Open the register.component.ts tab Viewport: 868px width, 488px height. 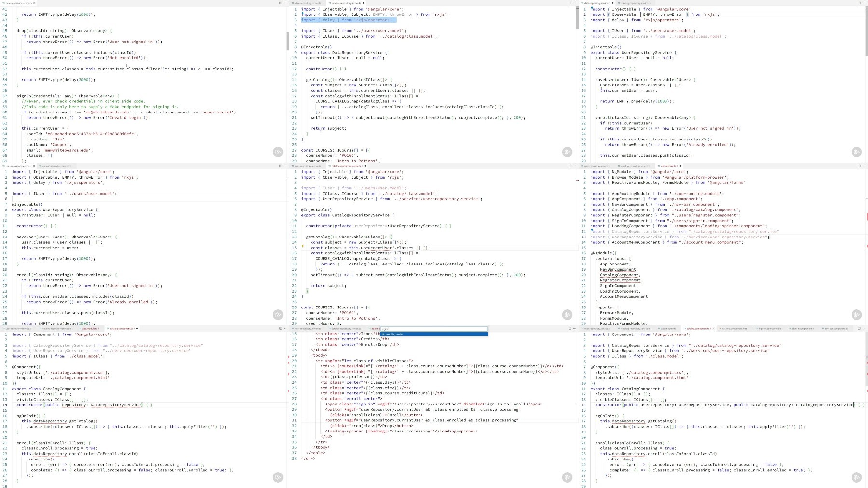769,329
